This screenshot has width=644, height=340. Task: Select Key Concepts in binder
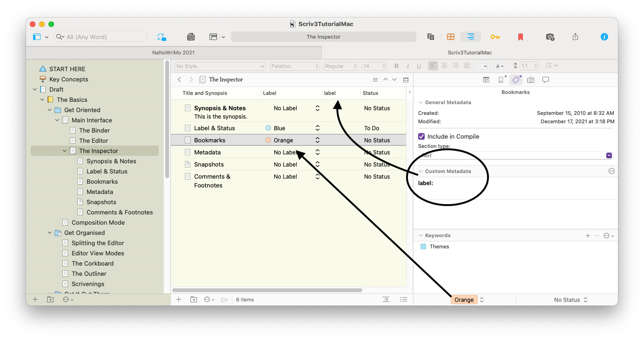pyautogui.click(x=69, y=79)
